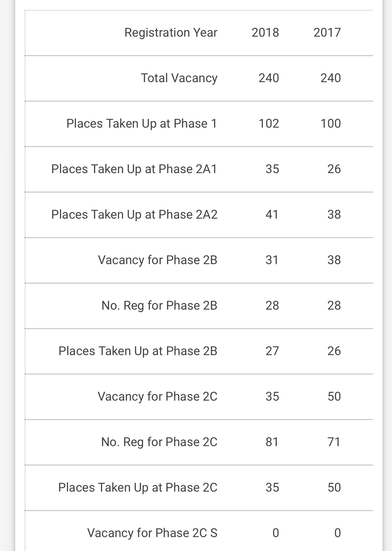
Task: Select Places Taken Up at Phase 2B value 27
Action: [x=272, y=351]
